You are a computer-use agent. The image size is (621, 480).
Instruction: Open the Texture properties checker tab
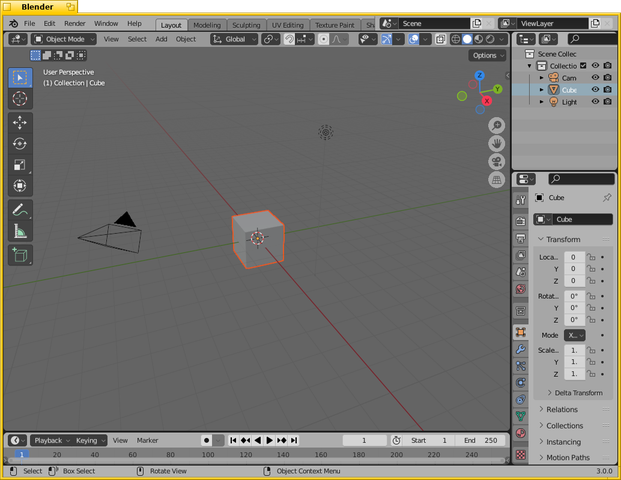click(x=521, y=455)
